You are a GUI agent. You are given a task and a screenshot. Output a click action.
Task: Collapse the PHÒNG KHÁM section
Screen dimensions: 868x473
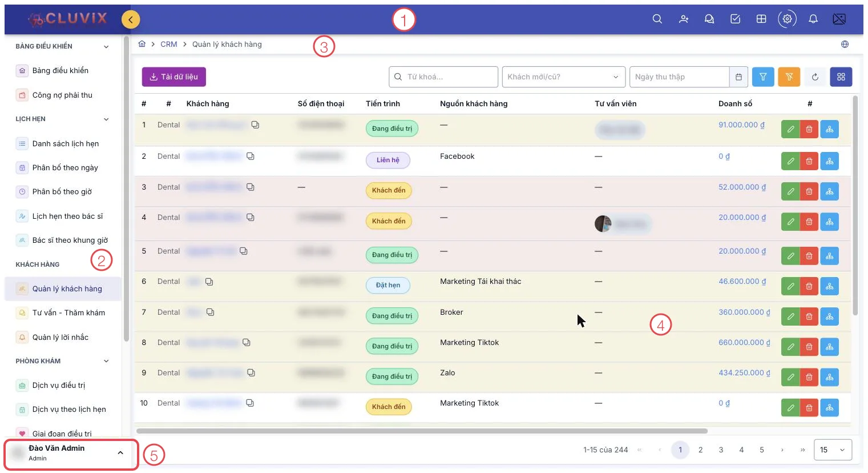pyautogui.click(x=106, y=361)
